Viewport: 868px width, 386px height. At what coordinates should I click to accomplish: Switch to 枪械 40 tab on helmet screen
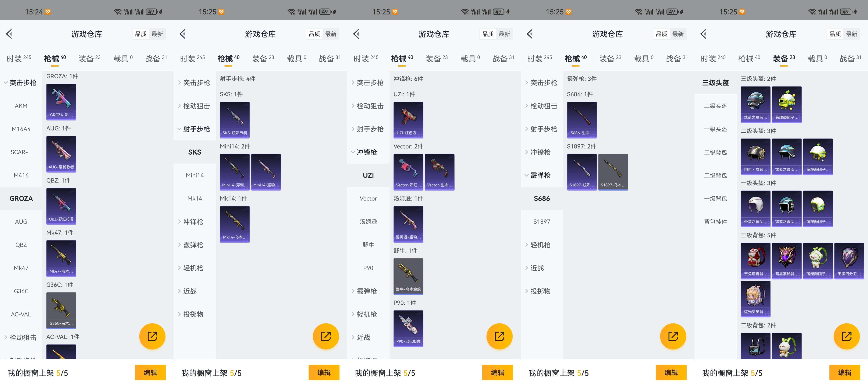(749, 58)
